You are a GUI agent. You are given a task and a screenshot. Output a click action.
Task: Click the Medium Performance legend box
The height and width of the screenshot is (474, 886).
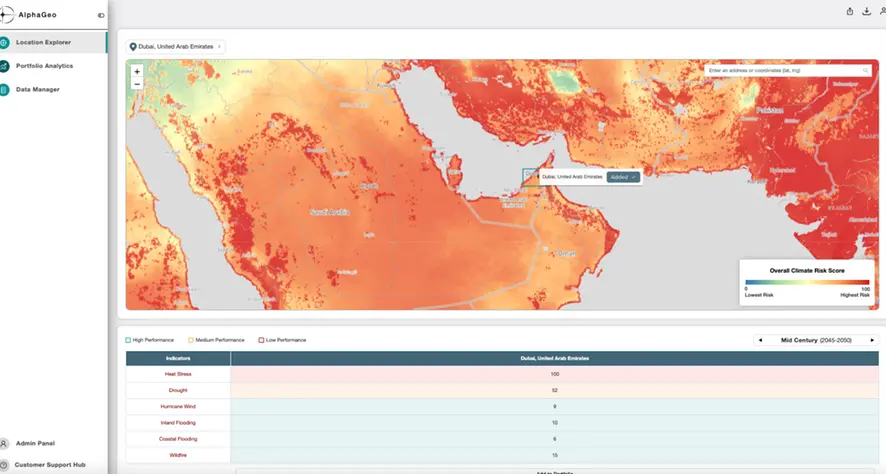point(190,340)
